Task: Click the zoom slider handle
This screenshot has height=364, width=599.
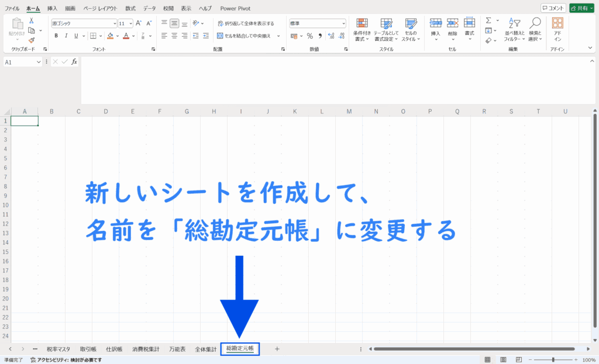Action: (x=553, y=359)
